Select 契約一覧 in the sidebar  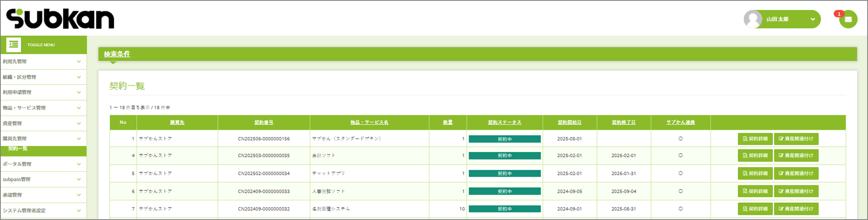coord(18,149)
